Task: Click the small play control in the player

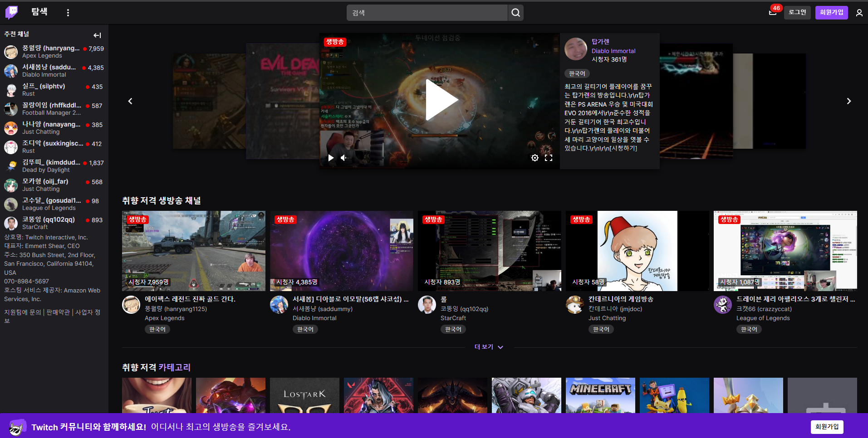Action: coord(331,158)
